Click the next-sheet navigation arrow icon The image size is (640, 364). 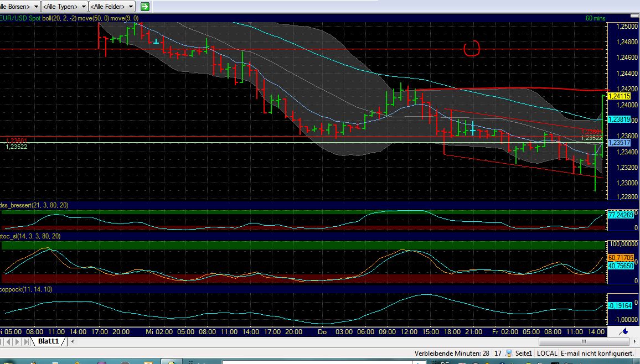17,341
